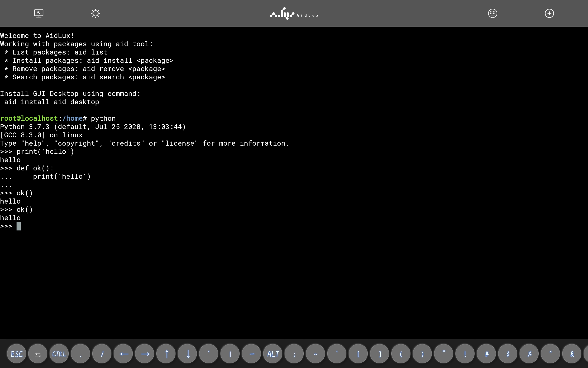This screenshot has height=368, width=588.
Task: Tap the up arrow key
Action: (x=166, y=354)
